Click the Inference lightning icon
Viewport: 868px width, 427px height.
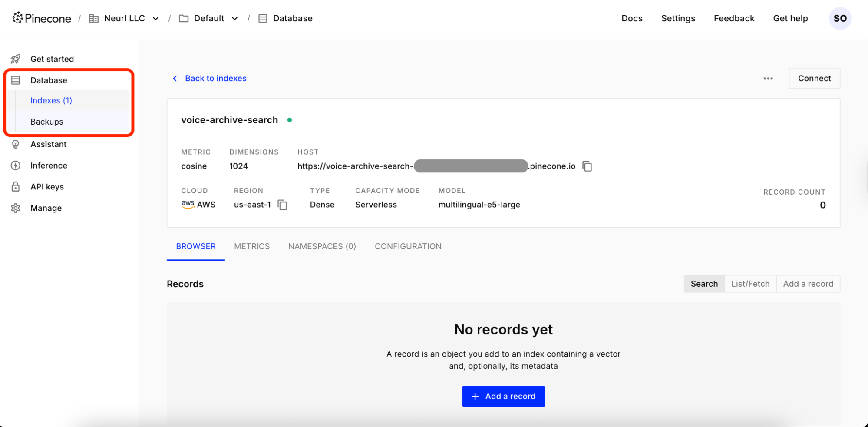click(16, 166)
